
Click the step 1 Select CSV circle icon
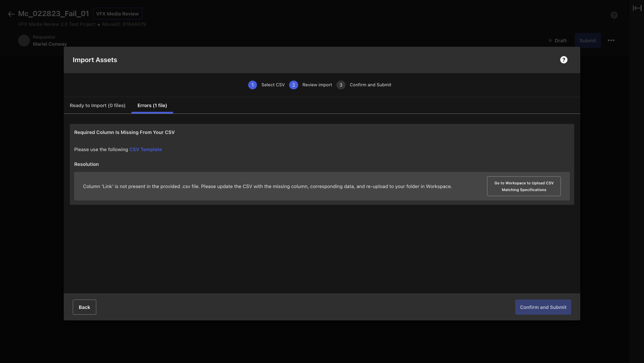click(x=252, y=85)
